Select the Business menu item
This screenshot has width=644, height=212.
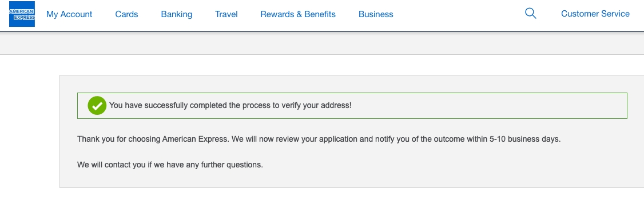376,14
